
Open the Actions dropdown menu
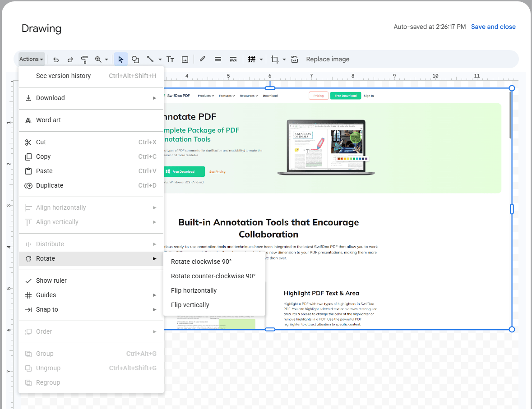click(x=31, y=59)
